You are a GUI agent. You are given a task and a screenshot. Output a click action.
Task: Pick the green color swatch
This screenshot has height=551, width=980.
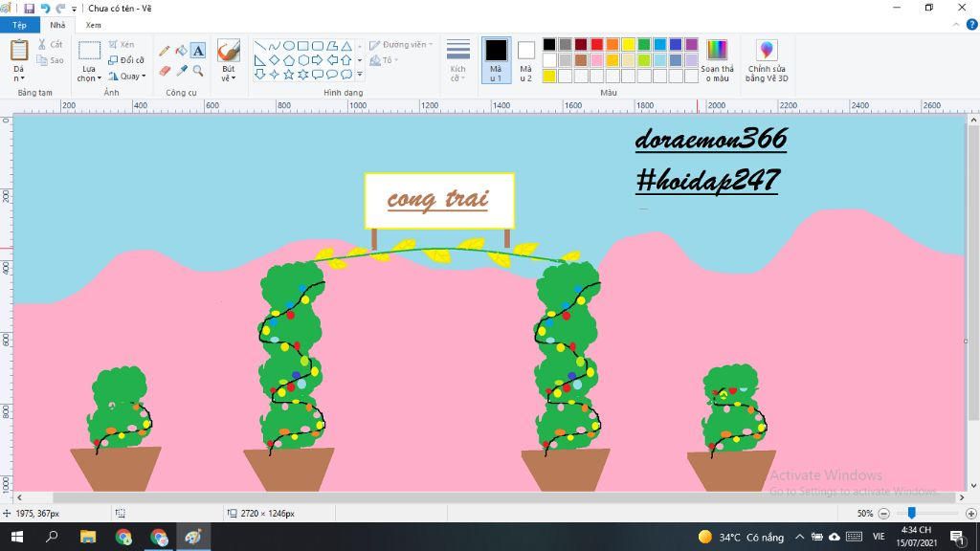pyautogui.click(x=644, y=44)
